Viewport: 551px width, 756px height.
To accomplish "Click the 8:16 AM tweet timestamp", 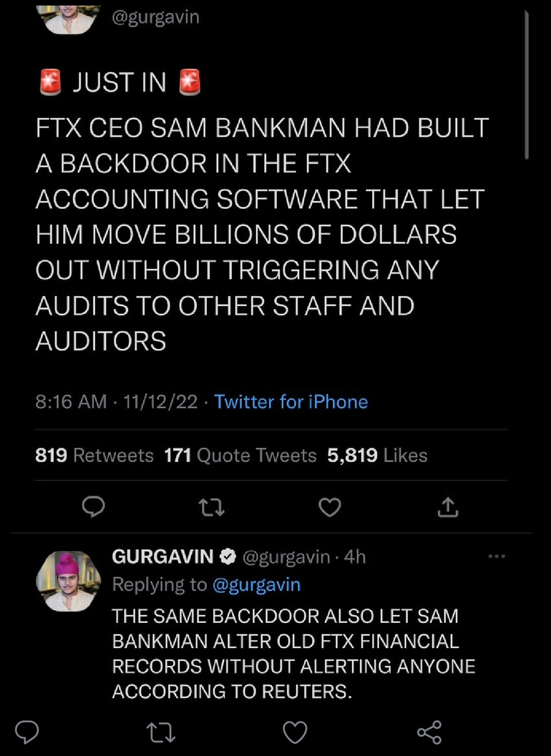I will [x=71, y=402].
